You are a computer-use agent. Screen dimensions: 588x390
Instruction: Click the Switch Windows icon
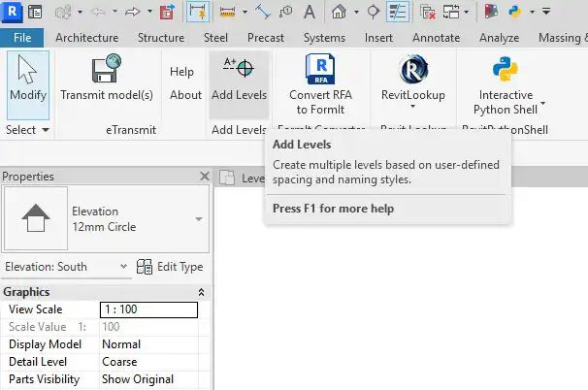pos(451,12)
